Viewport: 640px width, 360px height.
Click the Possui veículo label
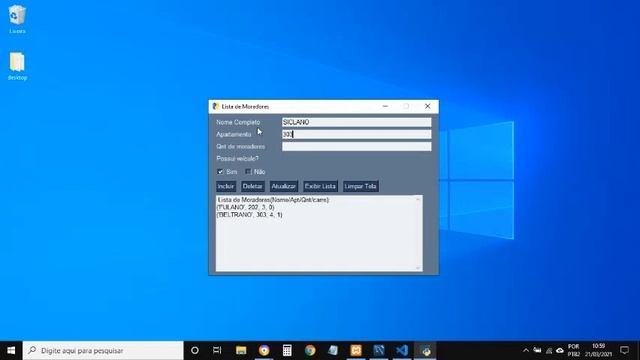tap(237, 159)
